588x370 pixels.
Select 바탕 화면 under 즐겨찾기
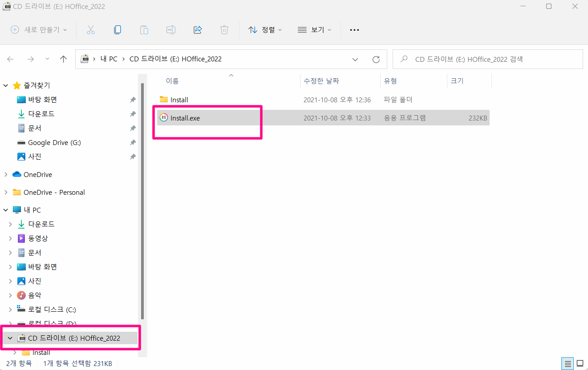[43, 100]
